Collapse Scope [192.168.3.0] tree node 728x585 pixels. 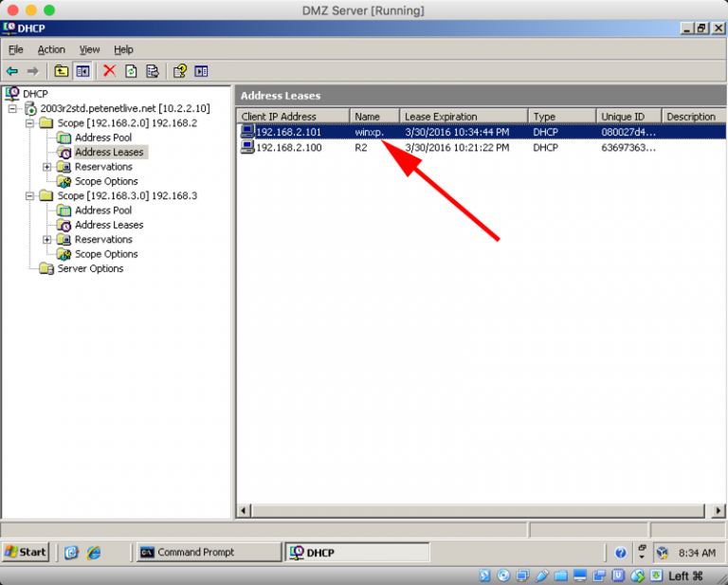29,196
